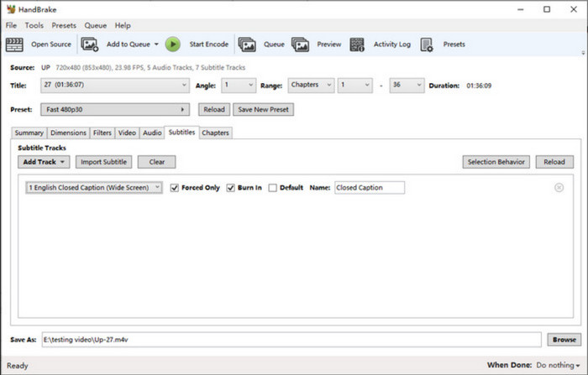The height and width of the screenshot is (375, 588).
Task: Switch to the Summary tab
Action: point(29,133)
